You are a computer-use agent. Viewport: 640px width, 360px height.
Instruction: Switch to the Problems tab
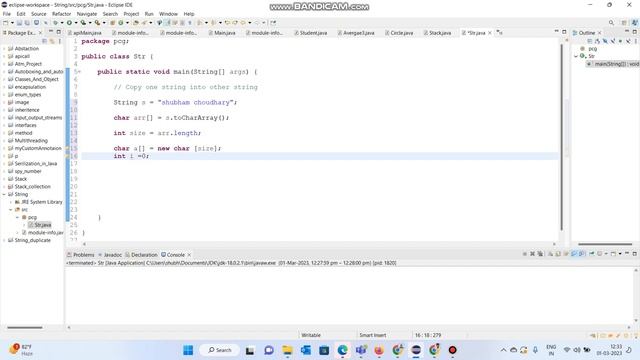[x=81, y=255]
